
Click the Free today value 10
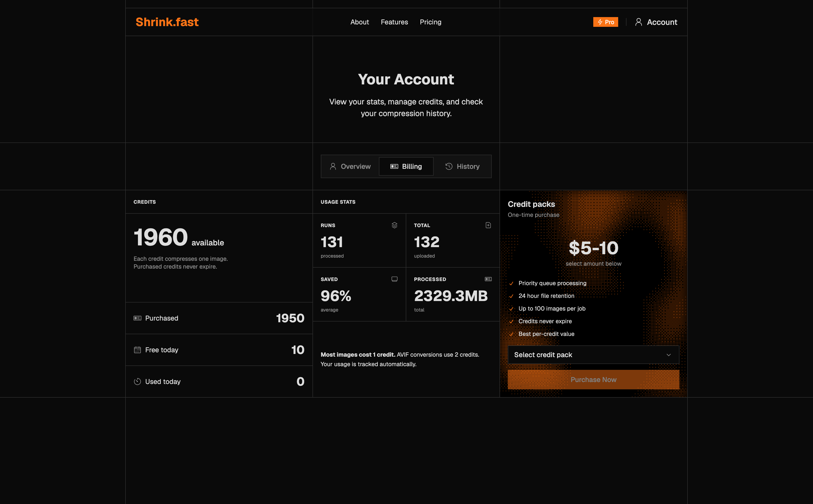[298, 350]
